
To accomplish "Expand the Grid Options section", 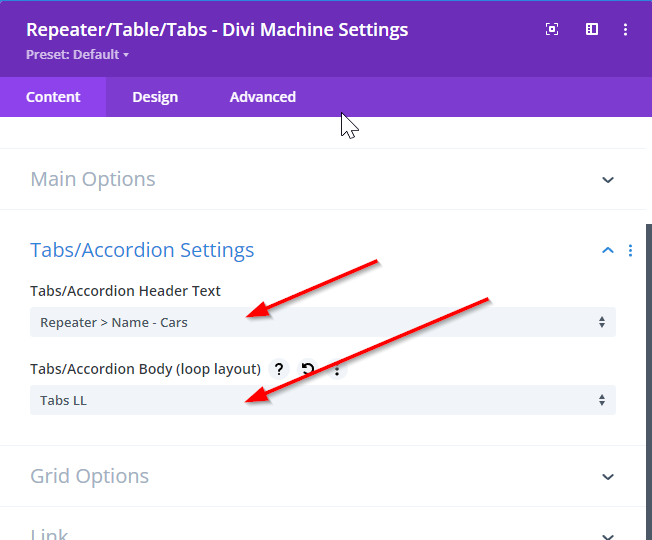I will pos(607,477).
